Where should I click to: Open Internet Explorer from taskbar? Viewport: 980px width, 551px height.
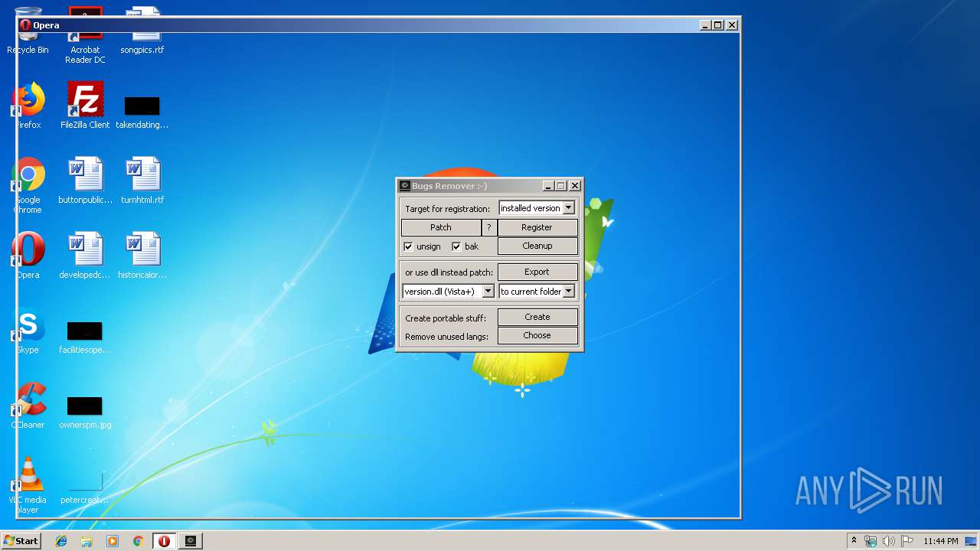[61, 541]
